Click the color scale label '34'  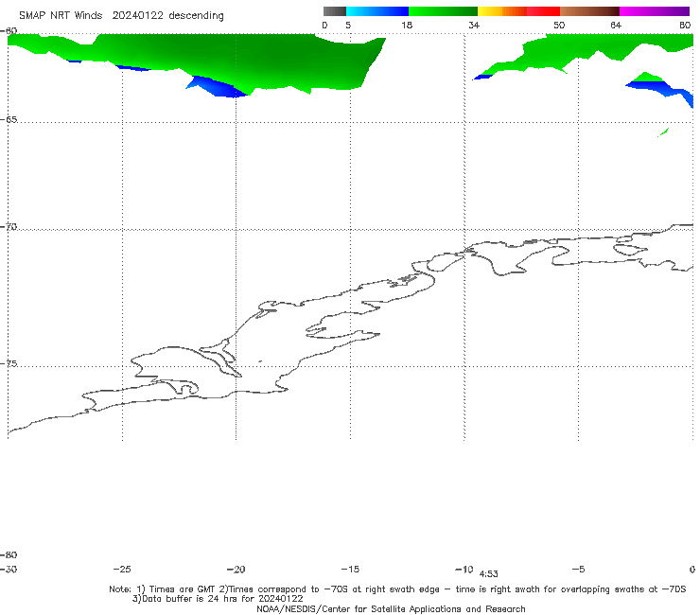[x=474, y=26]
